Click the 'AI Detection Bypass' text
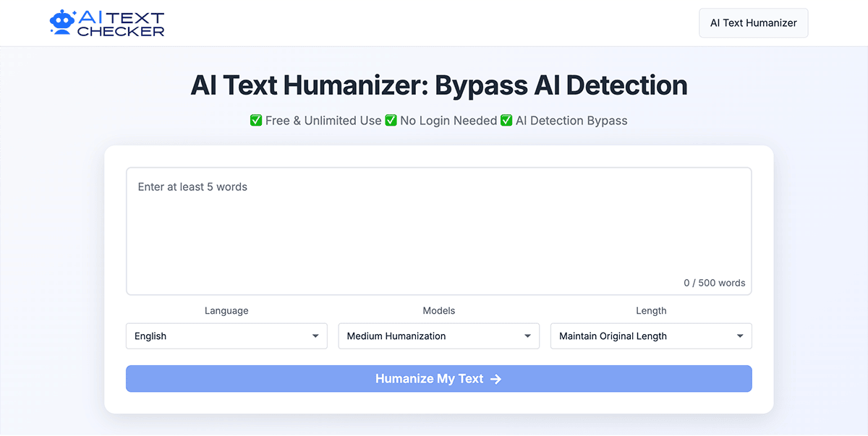 click(571, 121)
